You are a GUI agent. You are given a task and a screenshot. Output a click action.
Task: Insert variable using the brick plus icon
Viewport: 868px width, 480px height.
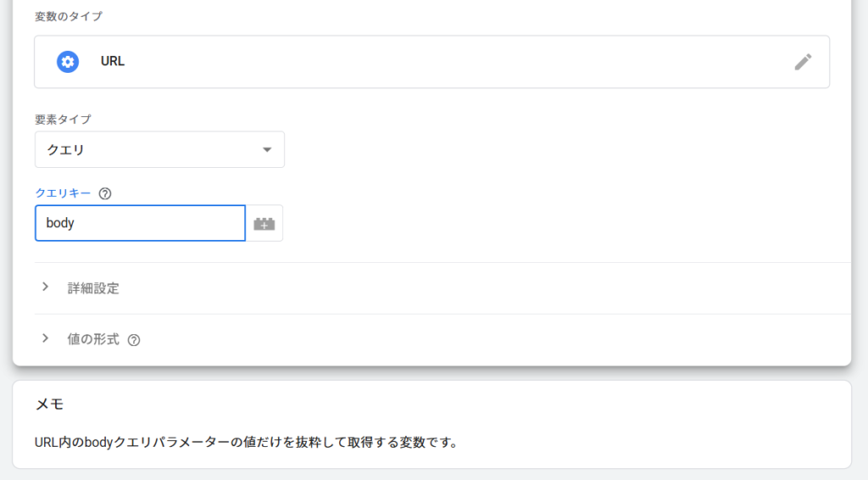click(264, 223)
